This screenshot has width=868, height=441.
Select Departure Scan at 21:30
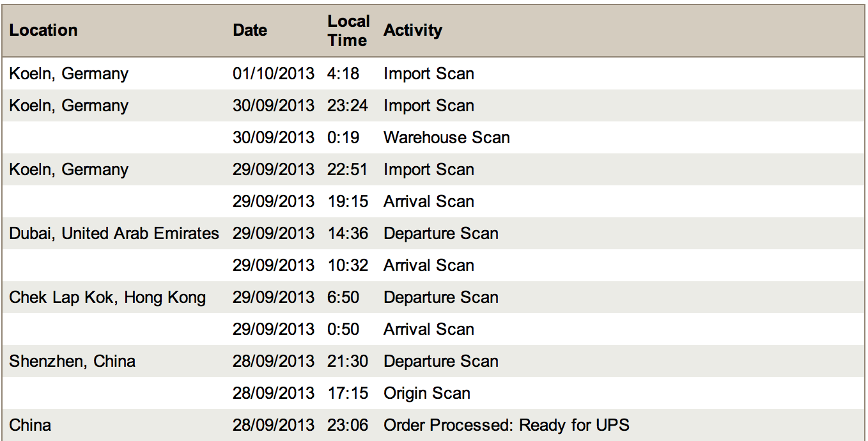point(441,361)
